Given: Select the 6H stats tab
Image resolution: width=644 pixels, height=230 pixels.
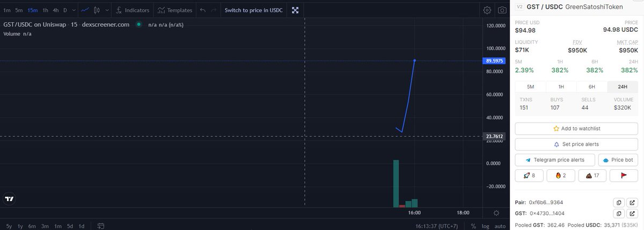Looking at the screenshot, I should (591, 87).
